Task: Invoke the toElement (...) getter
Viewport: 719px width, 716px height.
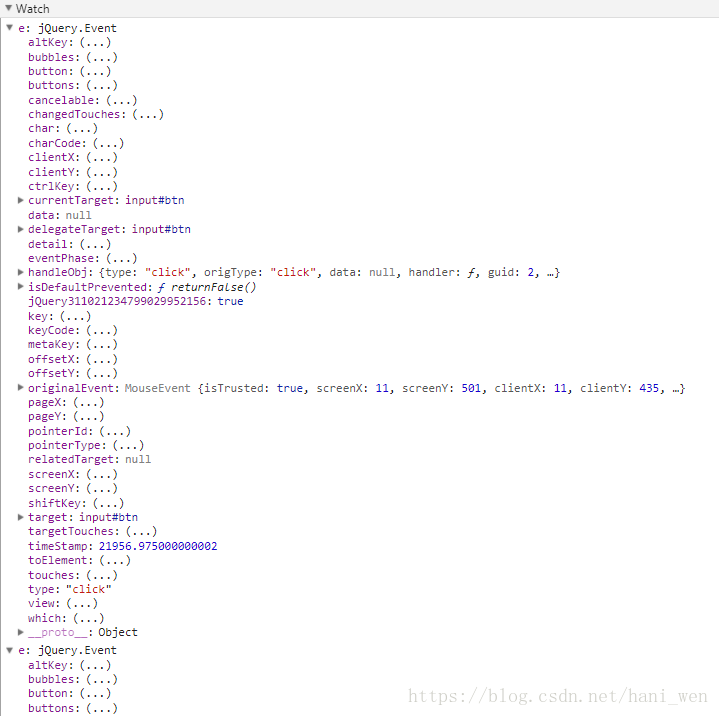Action: (115, 561)
